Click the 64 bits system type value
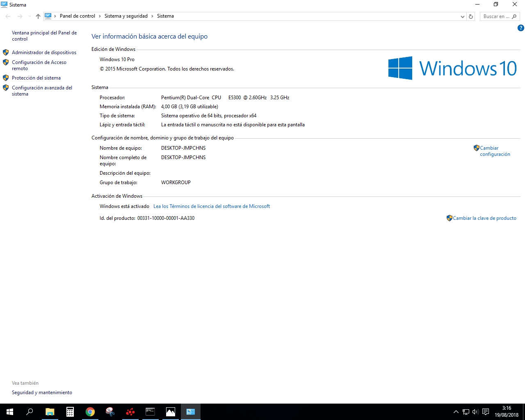Viewport: 525px width, 420px height. pos(209,116)
